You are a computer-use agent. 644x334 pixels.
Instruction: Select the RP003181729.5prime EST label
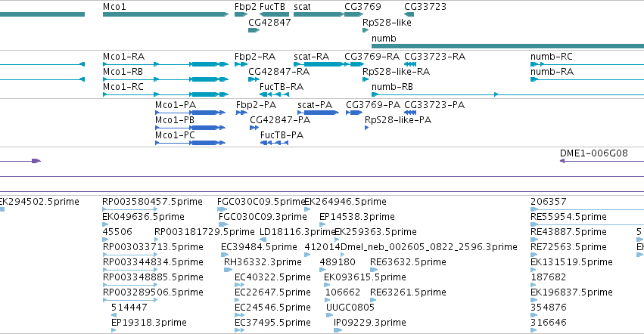pos(204,231)
